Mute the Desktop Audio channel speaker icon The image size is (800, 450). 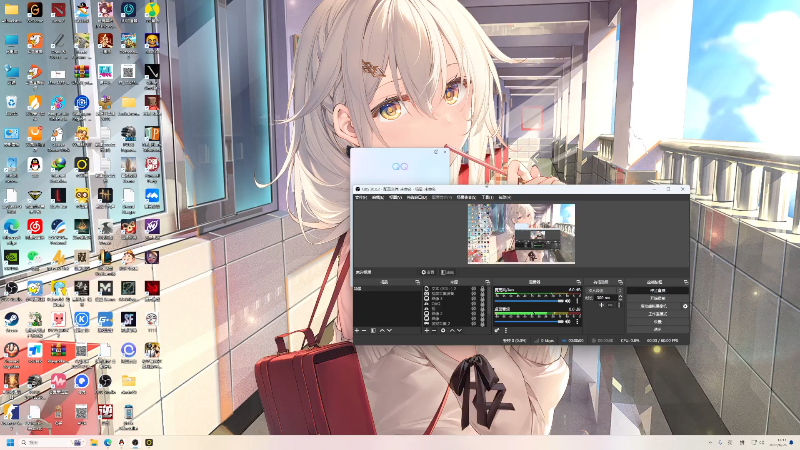coord(567,321)
